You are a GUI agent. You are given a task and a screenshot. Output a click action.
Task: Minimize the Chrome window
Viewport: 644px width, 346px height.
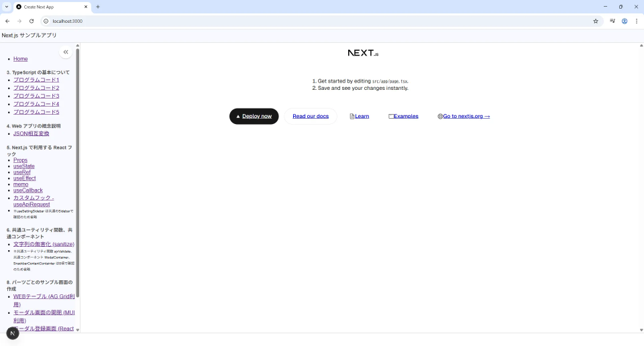605,7
